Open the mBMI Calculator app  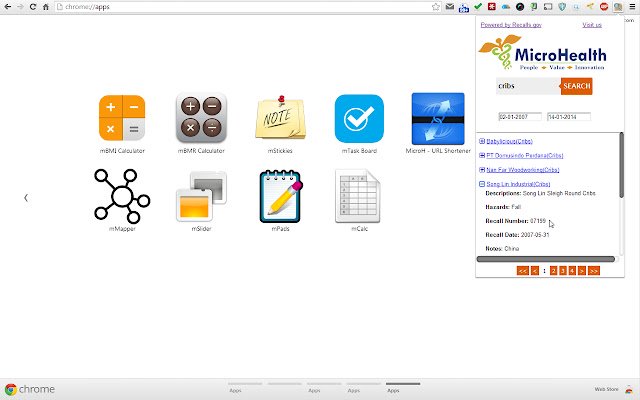(122, 118)
